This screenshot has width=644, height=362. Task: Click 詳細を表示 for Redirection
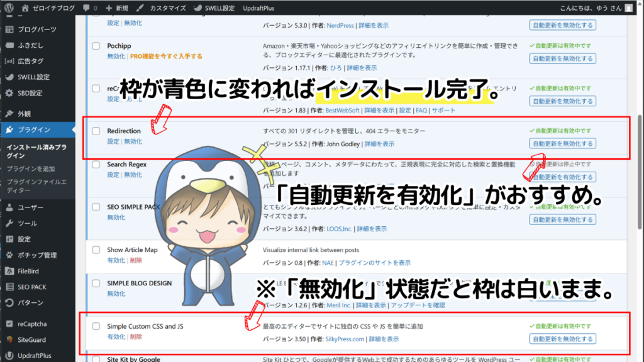[x=379, y=144]
